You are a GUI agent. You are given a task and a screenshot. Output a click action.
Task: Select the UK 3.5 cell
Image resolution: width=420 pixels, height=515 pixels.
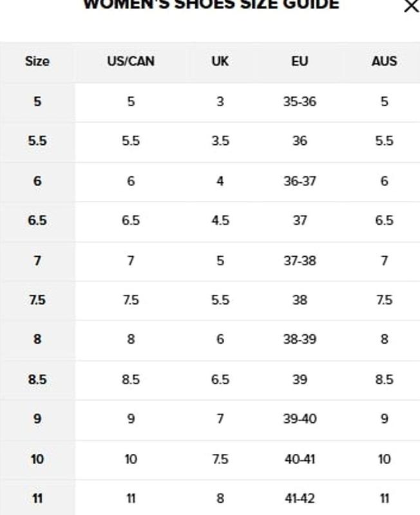[x=220, y=142]
